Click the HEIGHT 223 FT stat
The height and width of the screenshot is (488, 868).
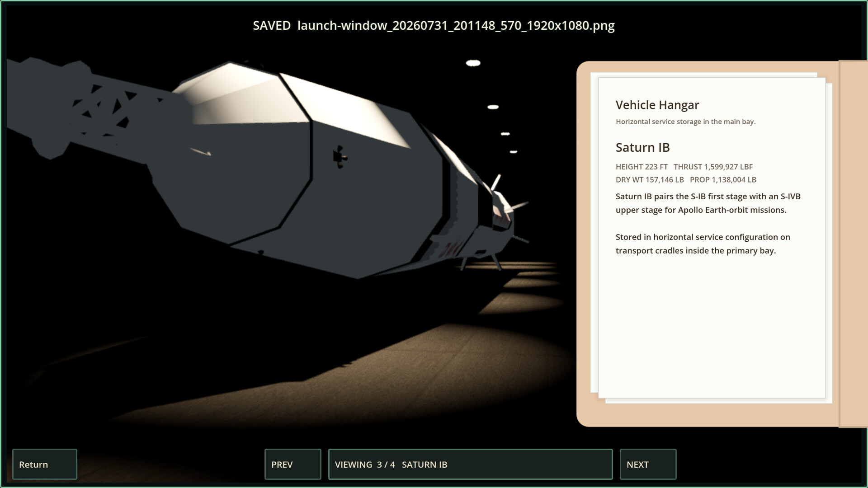[x=641, y=167]
